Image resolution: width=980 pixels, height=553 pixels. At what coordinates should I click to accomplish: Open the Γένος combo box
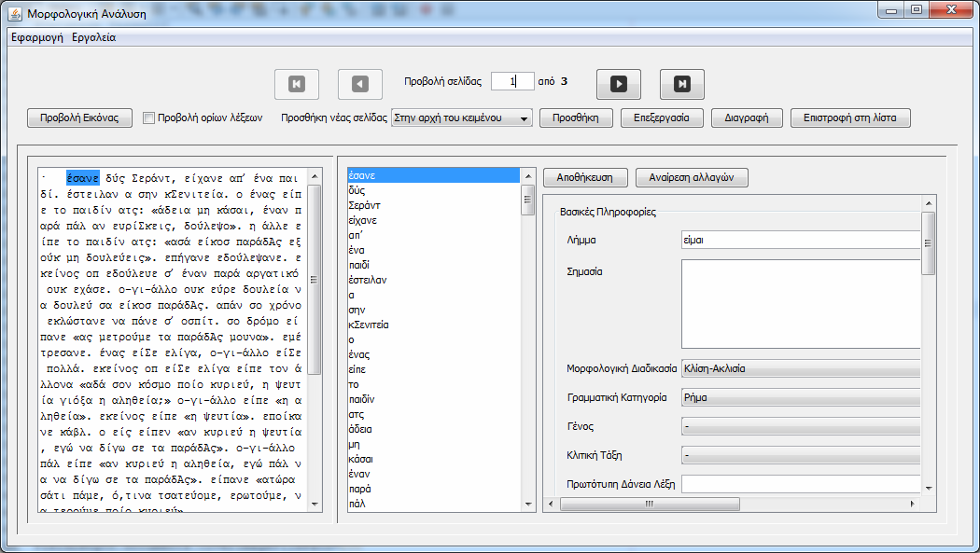pyautogui.click(x=801, y=427)
